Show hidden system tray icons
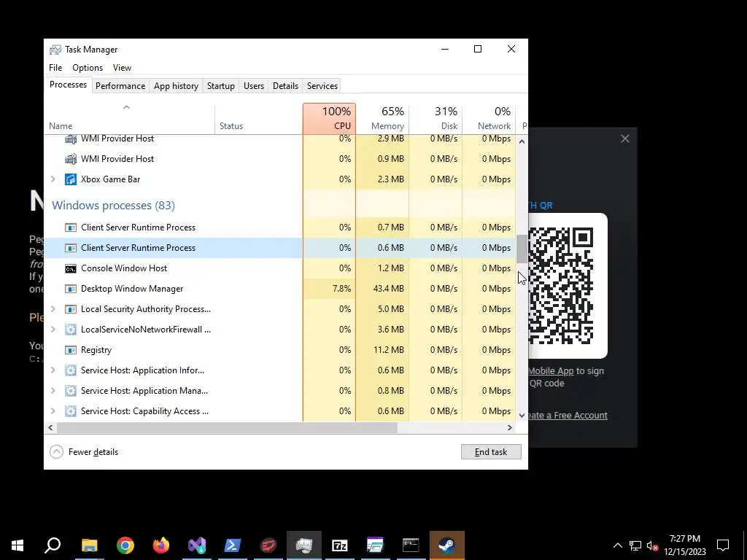 (617, 545)
